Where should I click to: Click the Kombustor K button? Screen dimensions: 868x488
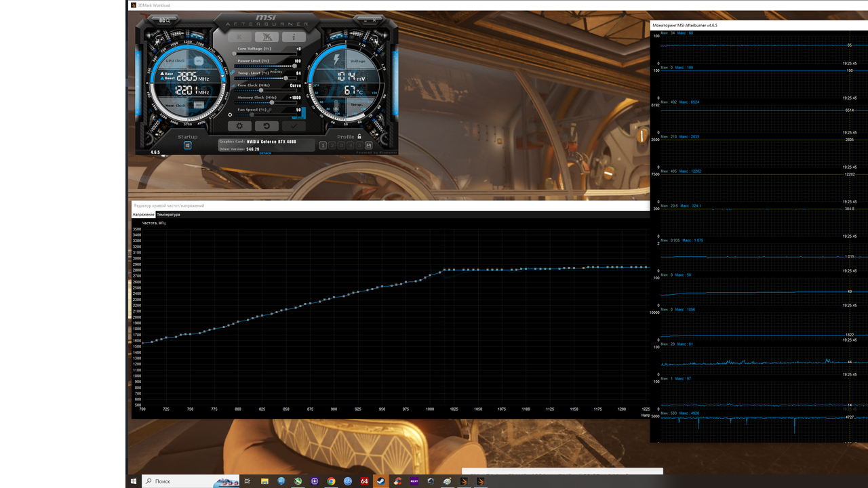pyautogui.click(x=239, y=37)
